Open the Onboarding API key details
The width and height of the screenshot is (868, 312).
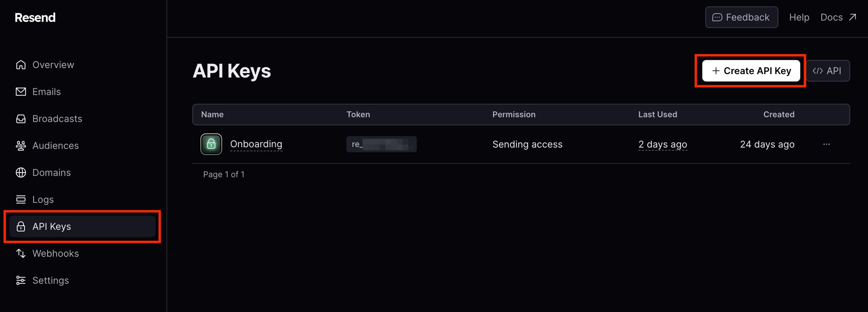point(256,144)
